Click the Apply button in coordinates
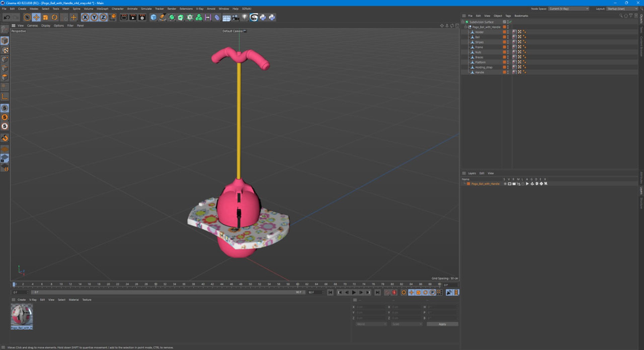Image resolution: width=644 pixels, height=350 pixels. click(x=442, y=324)
